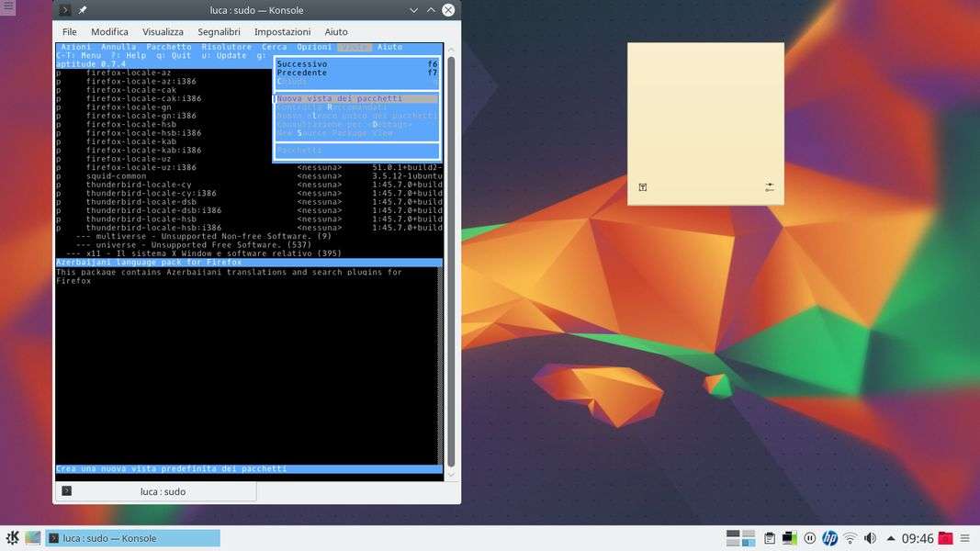Open the Segnalibri menu
Viewport: 980px width, 551px height.
[219, 32]
